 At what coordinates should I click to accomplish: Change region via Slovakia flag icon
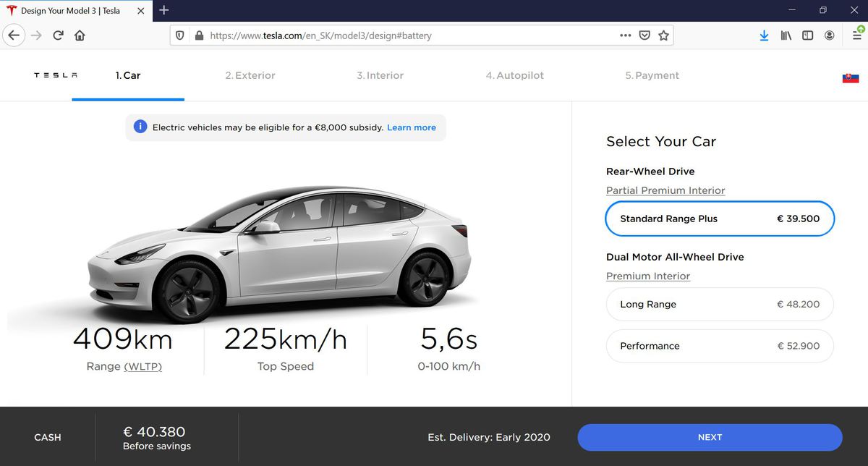coord(850,77)
